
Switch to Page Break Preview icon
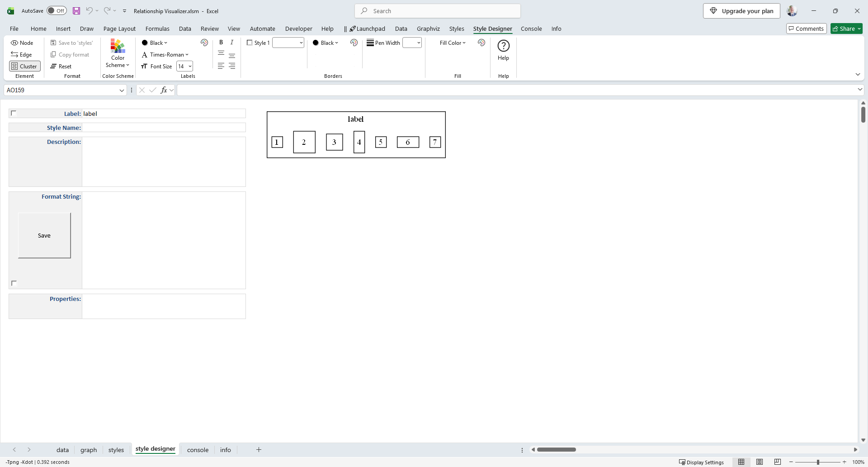point(778,462)
